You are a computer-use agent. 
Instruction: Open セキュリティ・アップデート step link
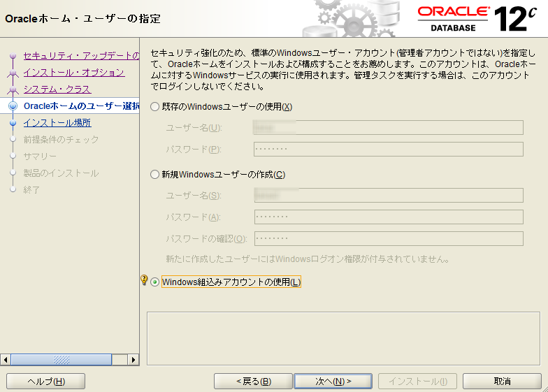point(81,56)
